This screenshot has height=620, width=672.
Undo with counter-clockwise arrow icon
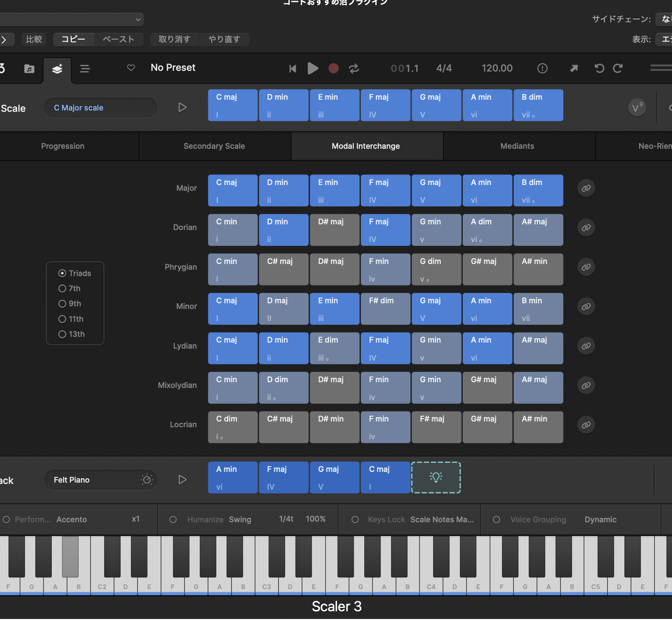click(599, 69)
